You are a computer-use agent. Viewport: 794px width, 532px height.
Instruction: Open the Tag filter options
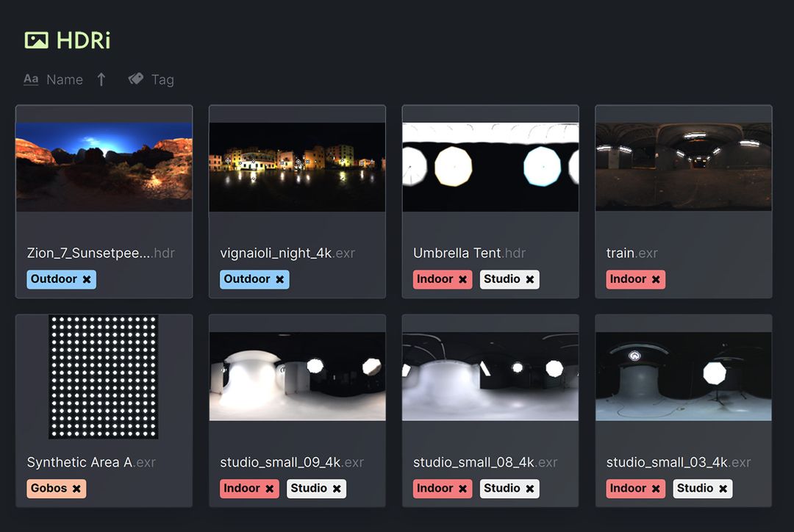[162, 79]
